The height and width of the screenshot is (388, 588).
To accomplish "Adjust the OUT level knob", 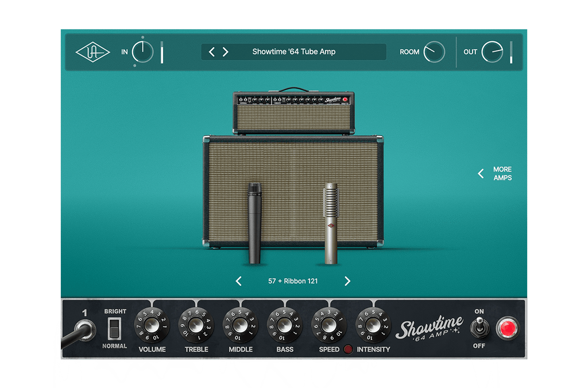I will click(x=492, y=52).
